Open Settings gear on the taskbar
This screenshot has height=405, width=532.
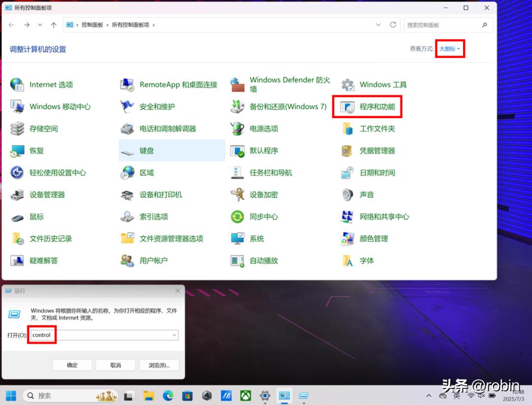(265, 396)
